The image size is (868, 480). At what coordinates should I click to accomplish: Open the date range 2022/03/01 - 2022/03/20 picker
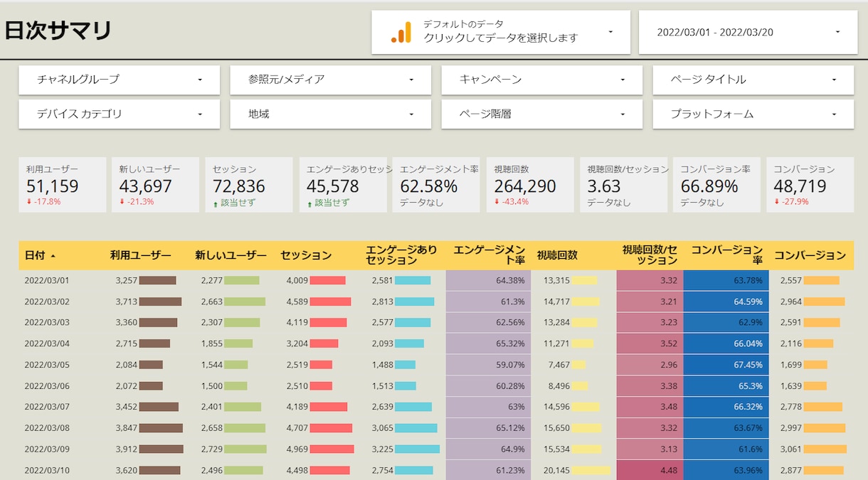tap(746, 32)
